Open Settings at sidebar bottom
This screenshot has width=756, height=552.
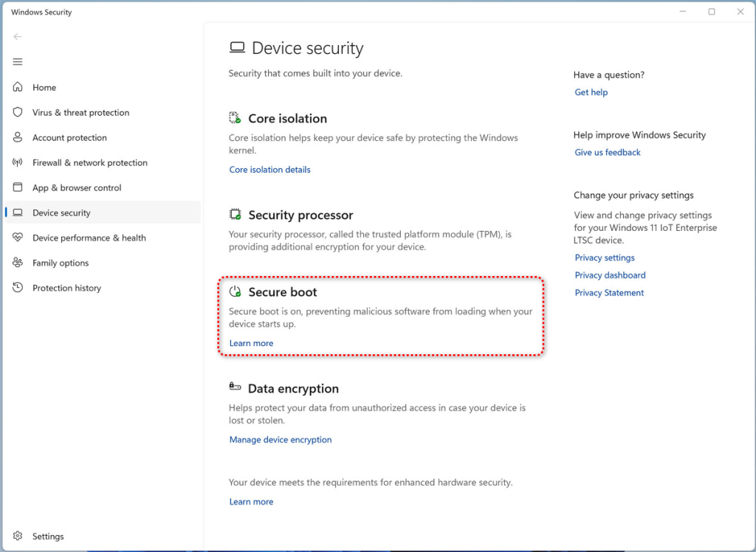point(103,536)
